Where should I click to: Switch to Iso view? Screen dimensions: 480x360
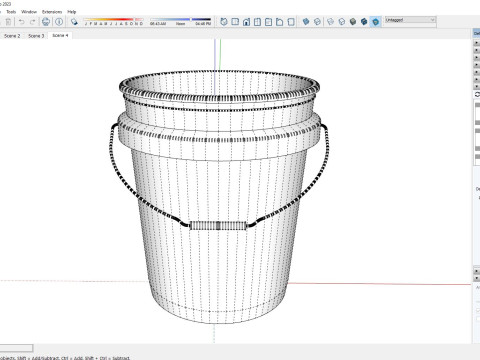pos(224,22)
